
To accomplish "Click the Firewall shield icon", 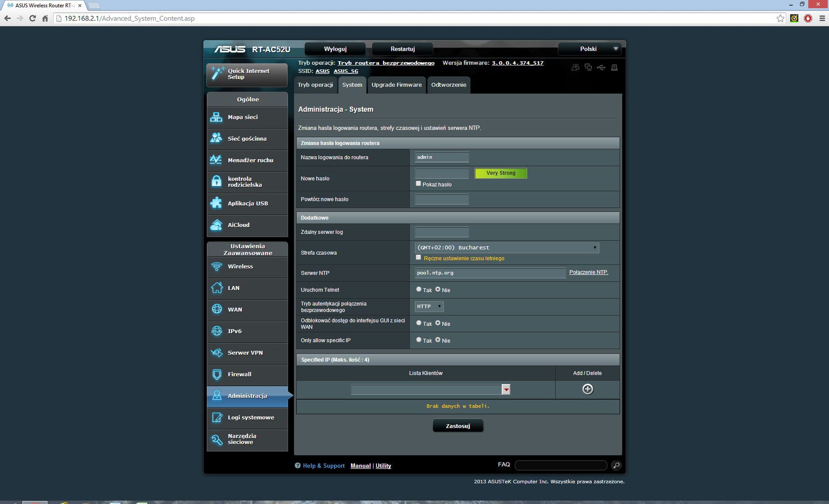I will pos(217,374).
